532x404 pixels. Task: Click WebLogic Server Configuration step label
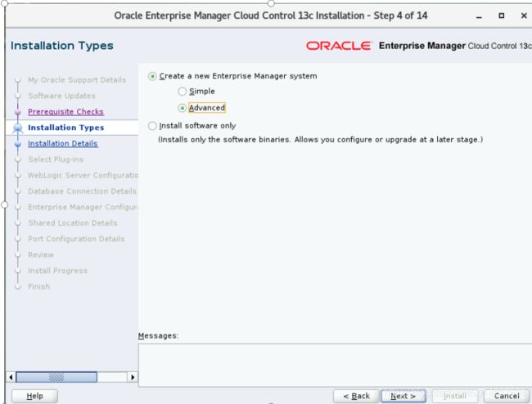pos(83,175)
